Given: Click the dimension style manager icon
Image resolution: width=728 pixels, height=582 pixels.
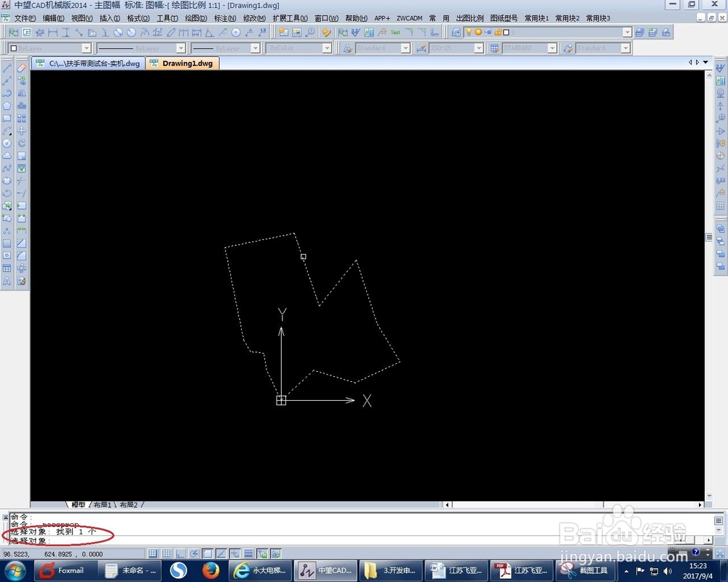Looking at the screenshot, I should click(x=421, y=48).
